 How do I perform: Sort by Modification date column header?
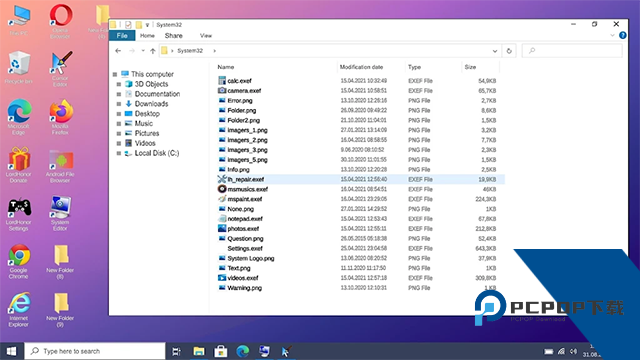361,67
